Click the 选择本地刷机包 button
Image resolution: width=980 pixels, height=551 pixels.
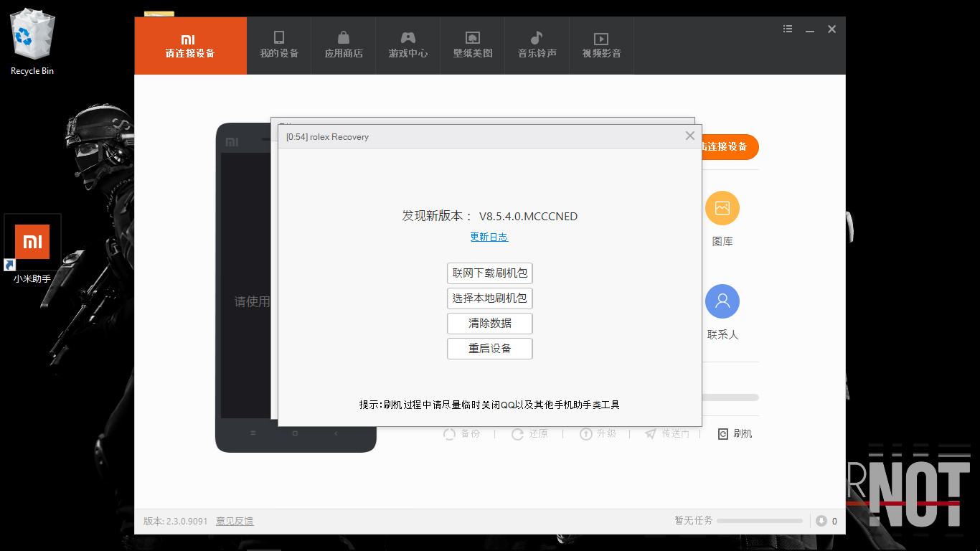click(490, 298)
